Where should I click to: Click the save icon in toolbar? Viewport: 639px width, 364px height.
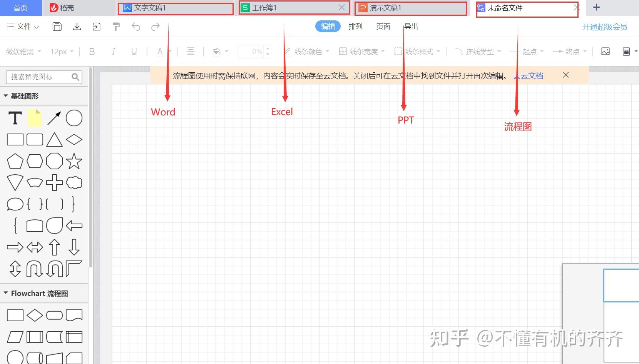pos(57,27)
